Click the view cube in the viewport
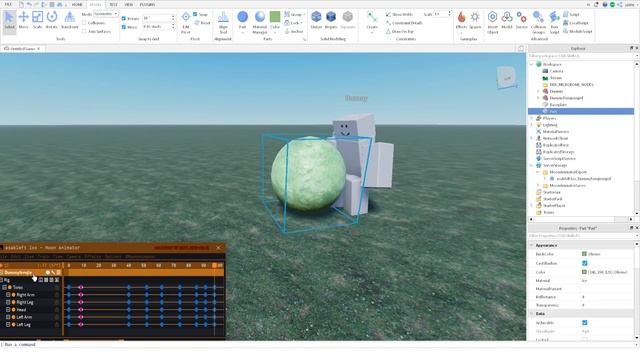The height and width of the screenshot is (360, 640). point(507,78)
